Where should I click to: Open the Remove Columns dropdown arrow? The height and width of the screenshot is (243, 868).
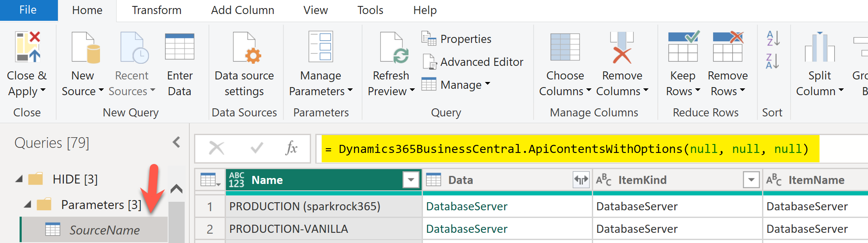(646, 90)
